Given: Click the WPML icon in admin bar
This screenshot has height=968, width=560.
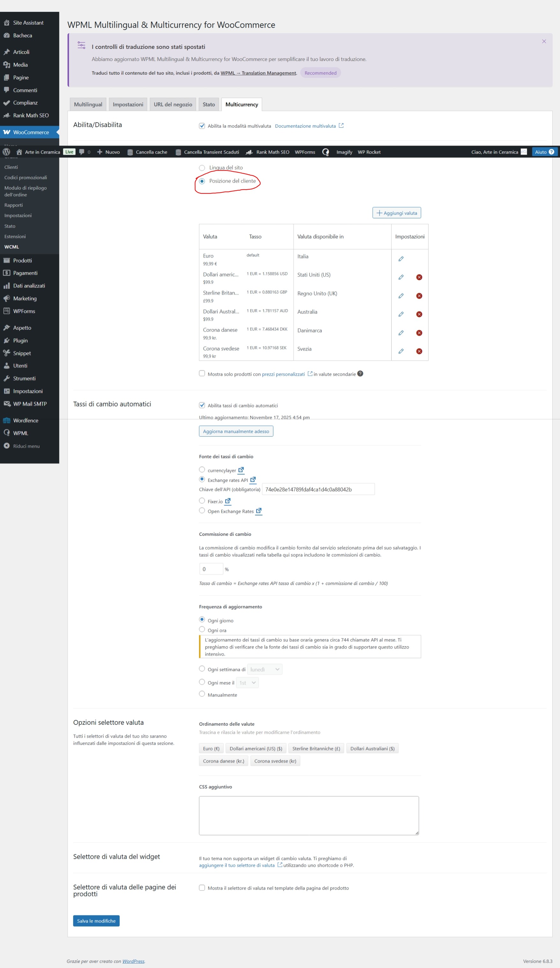Looking at the screenshot, I should pyautogui.click(x=326, y=152).
